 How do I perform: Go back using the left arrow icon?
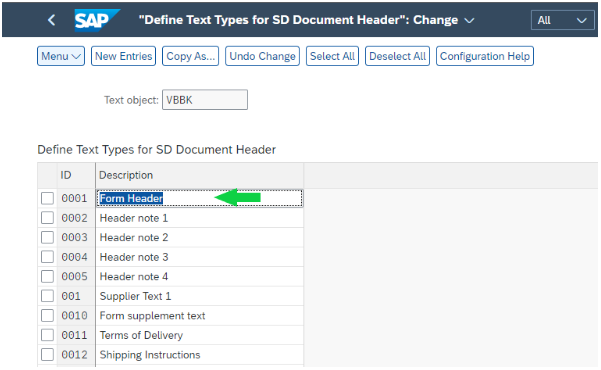pos(52,20)
